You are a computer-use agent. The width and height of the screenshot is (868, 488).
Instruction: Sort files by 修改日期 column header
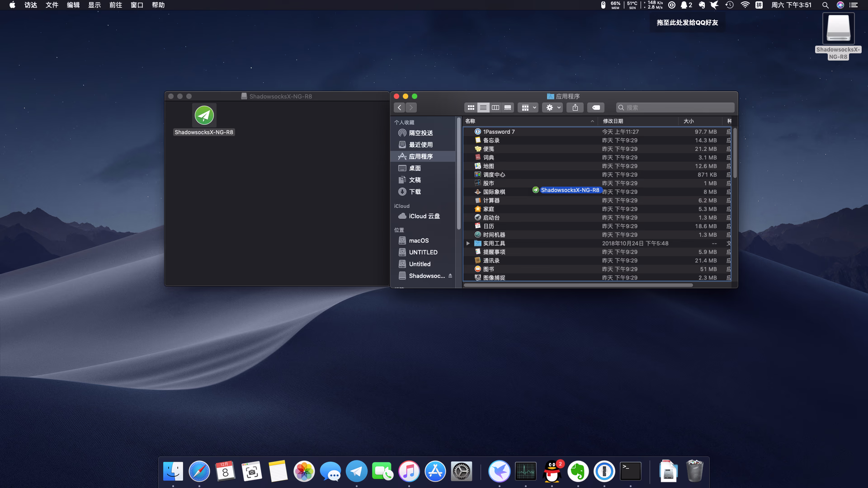coord(613,121)
